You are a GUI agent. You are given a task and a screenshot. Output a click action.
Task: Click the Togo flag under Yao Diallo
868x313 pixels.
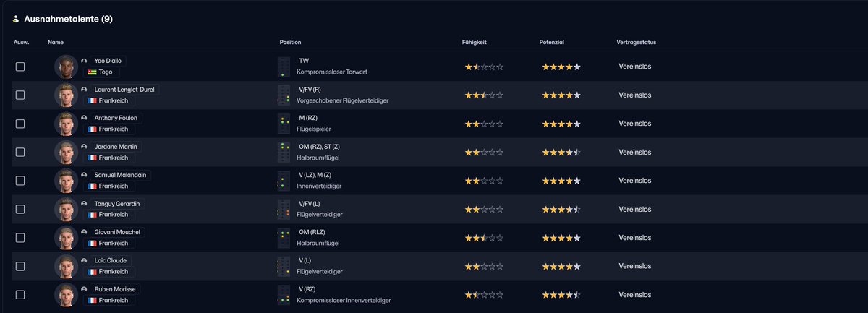(x=93, y=72)
